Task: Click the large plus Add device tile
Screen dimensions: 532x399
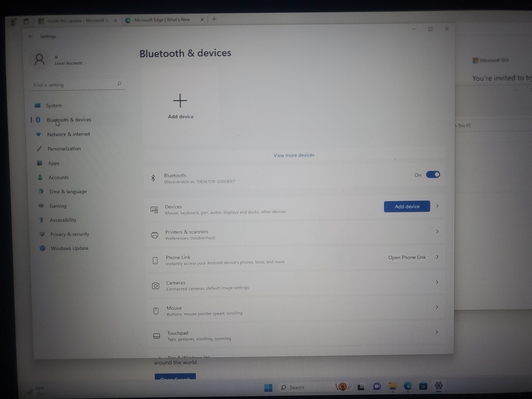Action: click(x=180, y=106)
